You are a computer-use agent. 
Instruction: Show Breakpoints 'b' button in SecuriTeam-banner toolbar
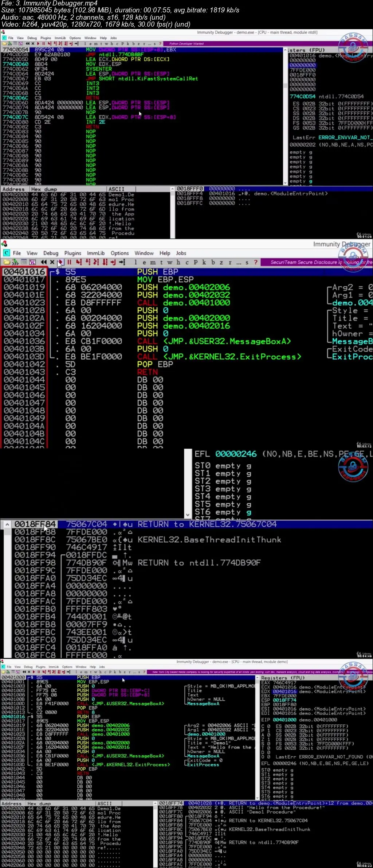pyautogui.click(x=213, y=262)
